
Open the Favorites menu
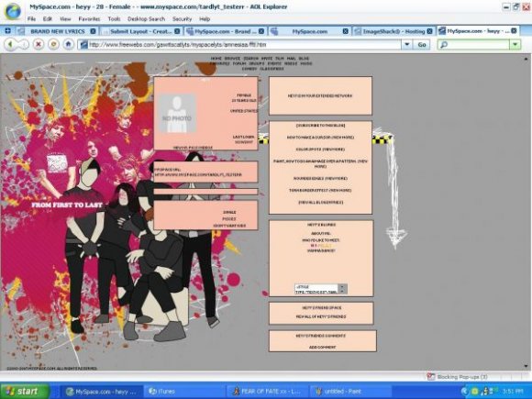[89, 19]
